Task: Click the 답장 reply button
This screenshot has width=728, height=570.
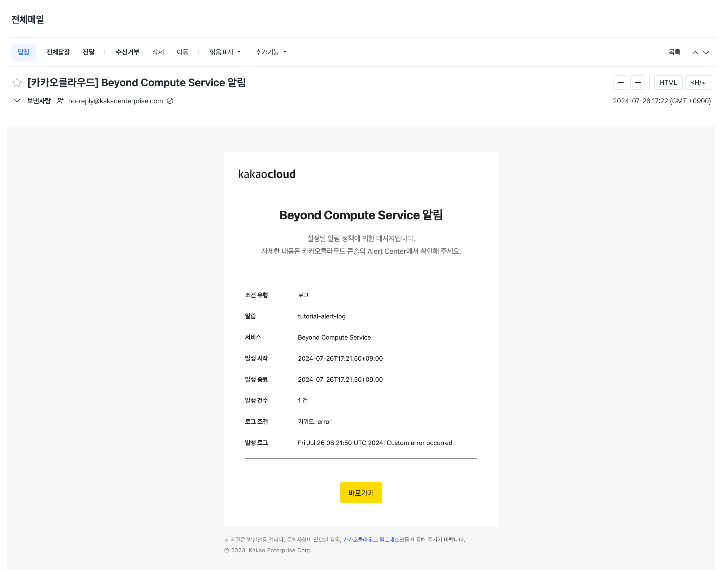Action: pyautogui.click(x=24, y=52)
